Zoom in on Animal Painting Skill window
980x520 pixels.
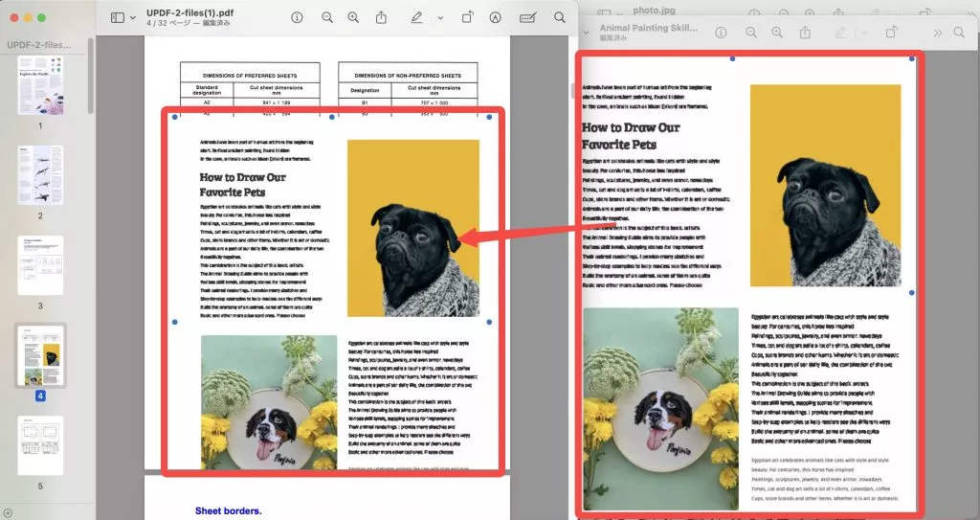tap(777, 33)
